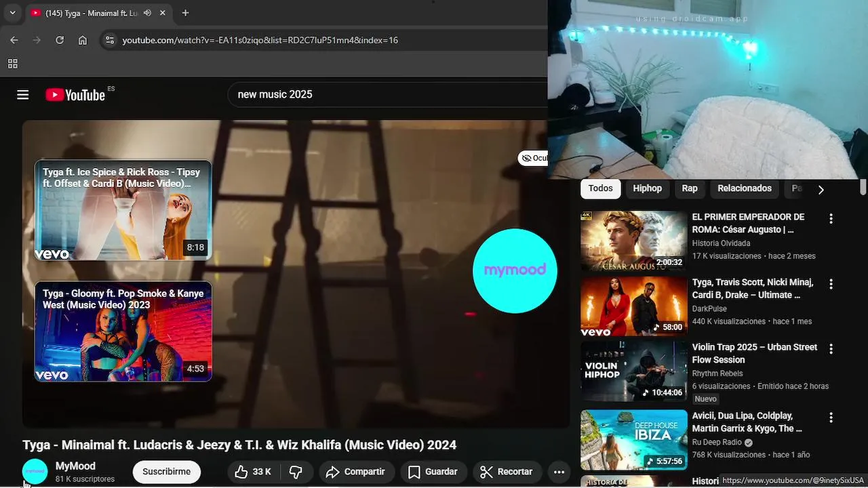
Task: Open a new browser tab
Action: coord(185,13)
